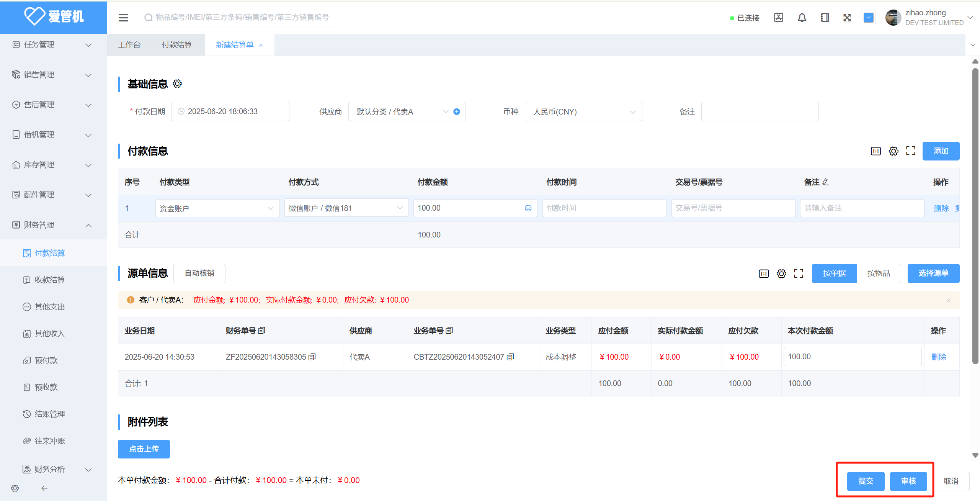Click 点击上传 attachment button
Viewport: 980px width, 501px height.
[144, 449]
